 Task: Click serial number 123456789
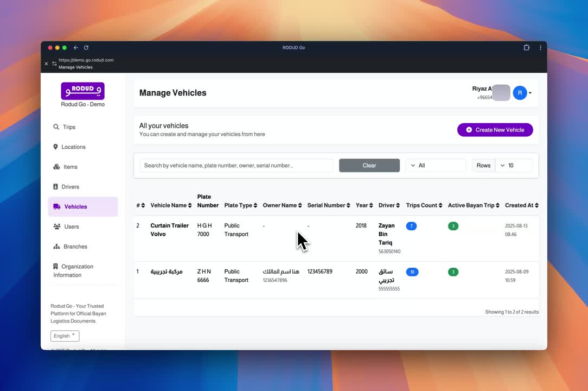pyautogui.click(x=320, y=272)
